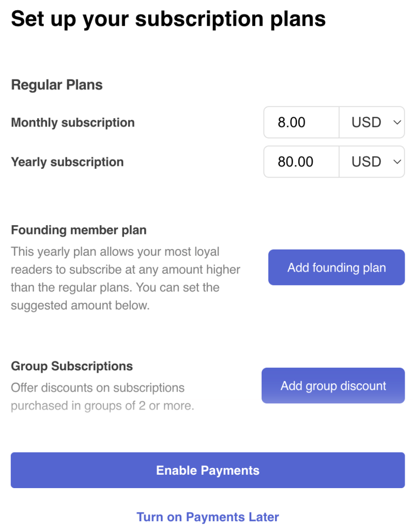Click the Founding member plan heading
413x532 pixels.
click(79, 230)
